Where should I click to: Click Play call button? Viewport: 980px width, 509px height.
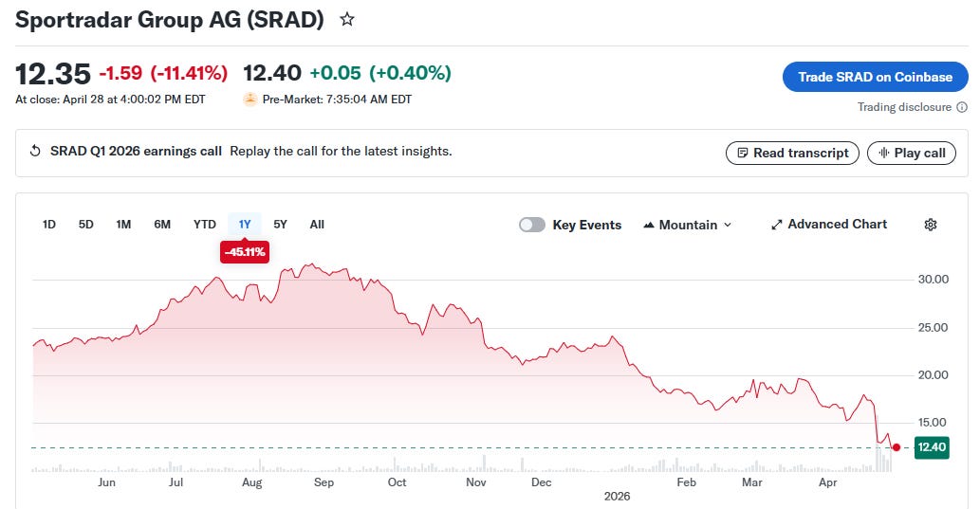coord(912,153)
